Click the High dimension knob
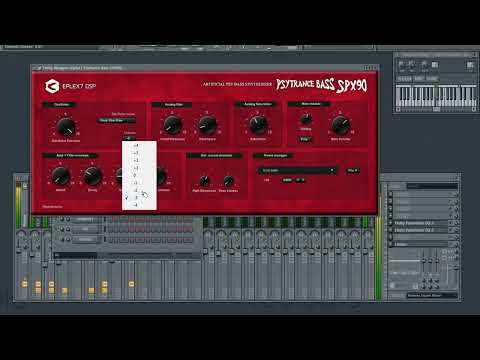The width and height of the screenshot is (480, 360). (204, 181)
